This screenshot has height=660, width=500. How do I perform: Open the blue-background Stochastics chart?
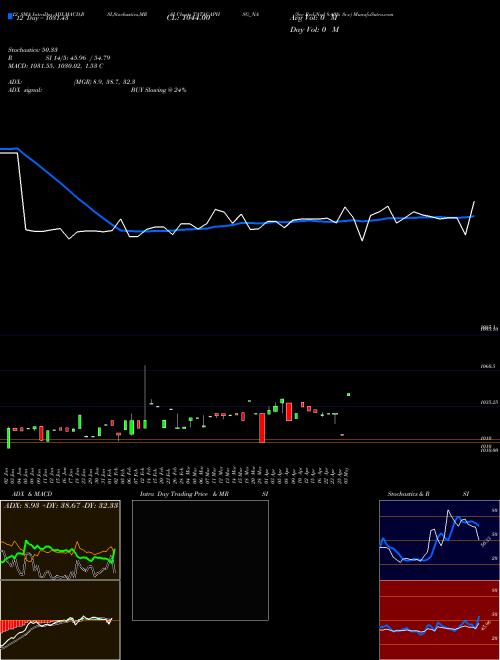pos(439,540)
